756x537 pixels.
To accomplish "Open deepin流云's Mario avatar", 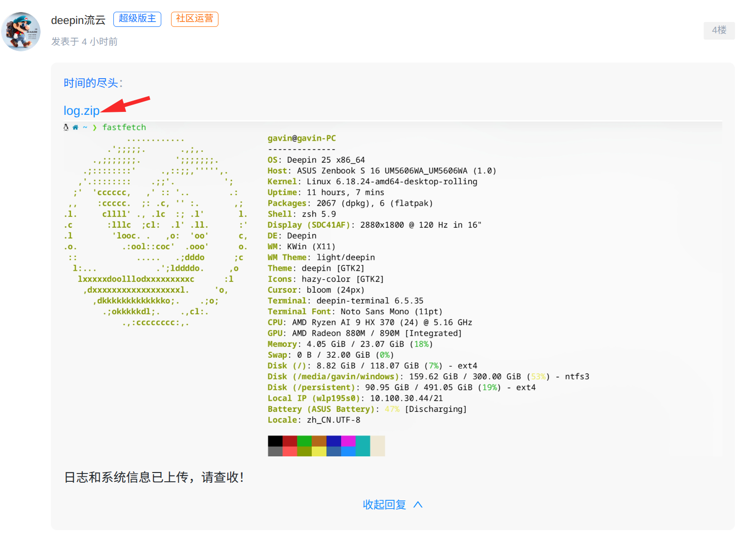I will click(x=21, y=32).
